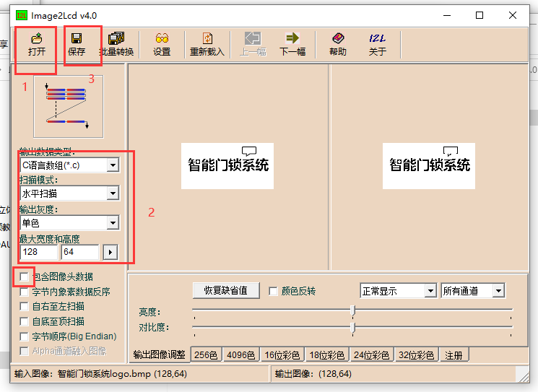Click left input image preview 智能门锁系统

click(227, 166)
